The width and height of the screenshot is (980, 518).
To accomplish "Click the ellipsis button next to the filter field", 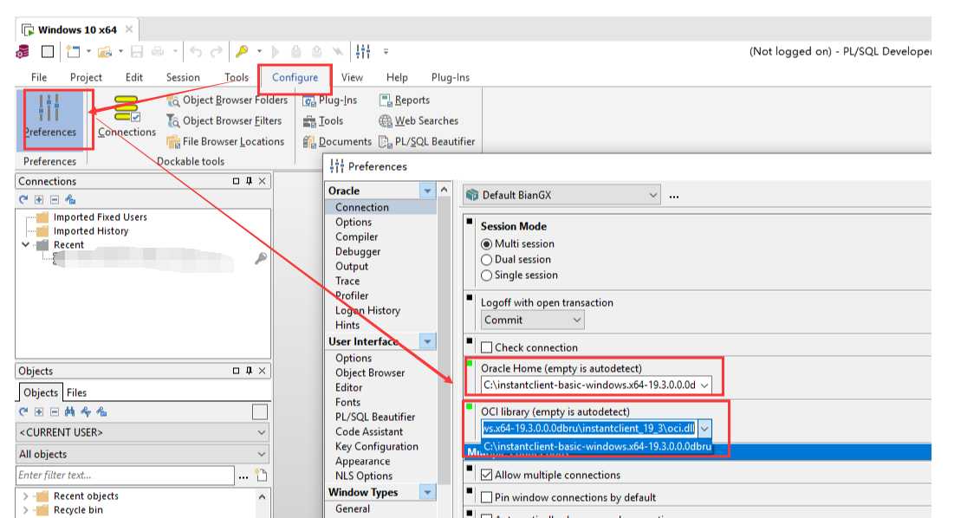I will (x=243, y=476).
